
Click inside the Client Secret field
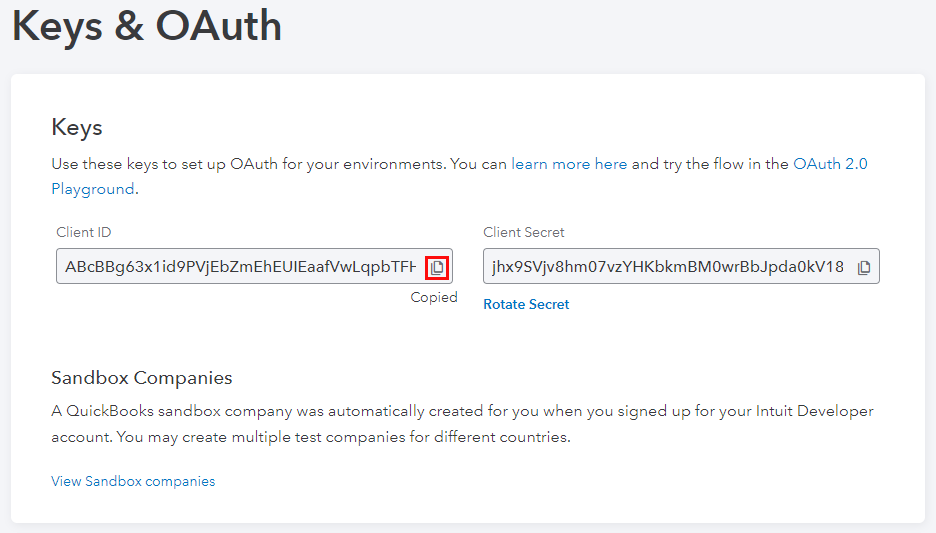(x=665, y=267)
